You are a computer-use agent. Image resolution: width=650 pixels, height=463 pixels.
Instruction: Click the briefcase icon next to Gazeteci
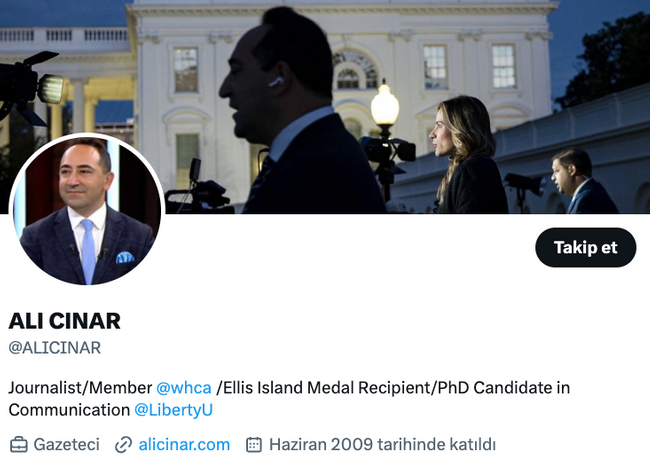tap(19, 445)
